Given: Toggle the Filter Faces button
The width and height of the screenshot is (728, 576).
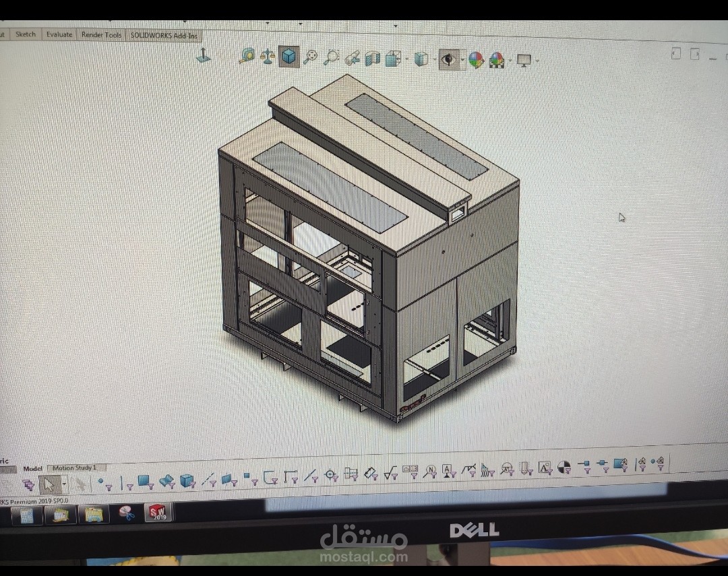Looking at the screenshot, I should pos(146,482).
